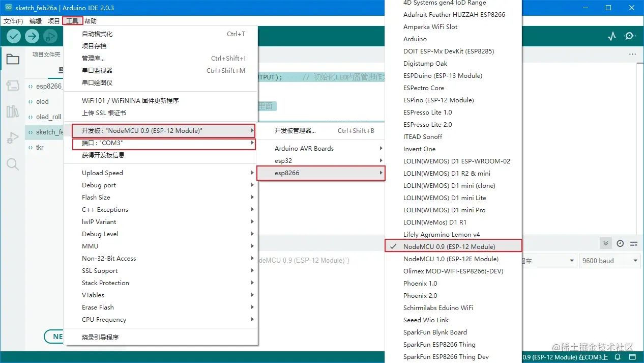Select NodeMCU 1.0 (ESP-12E Module) board
This screenshot has height=363, width=644.
[454, 259]
